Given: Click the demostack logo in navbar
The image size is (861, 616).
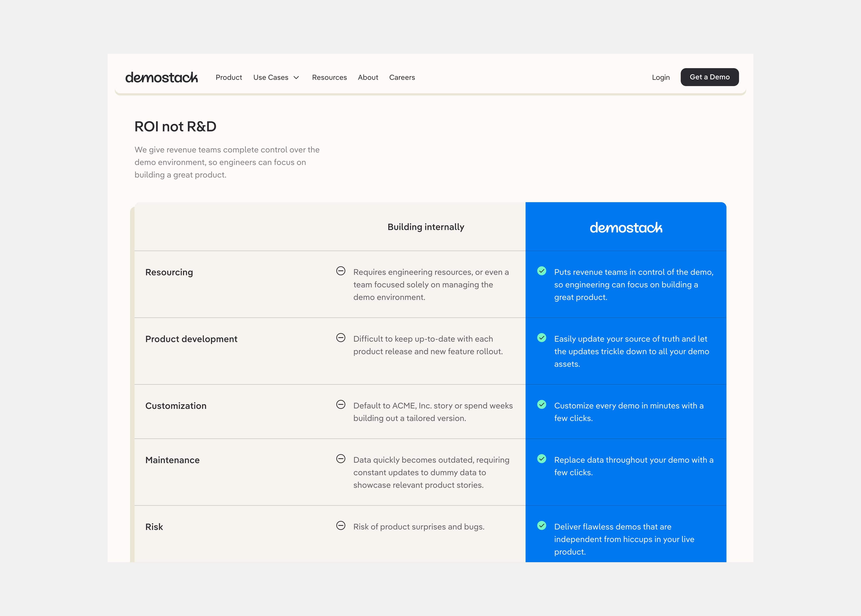Looking at the screenshot, I should pyautogui.click(x=162, y=77).
